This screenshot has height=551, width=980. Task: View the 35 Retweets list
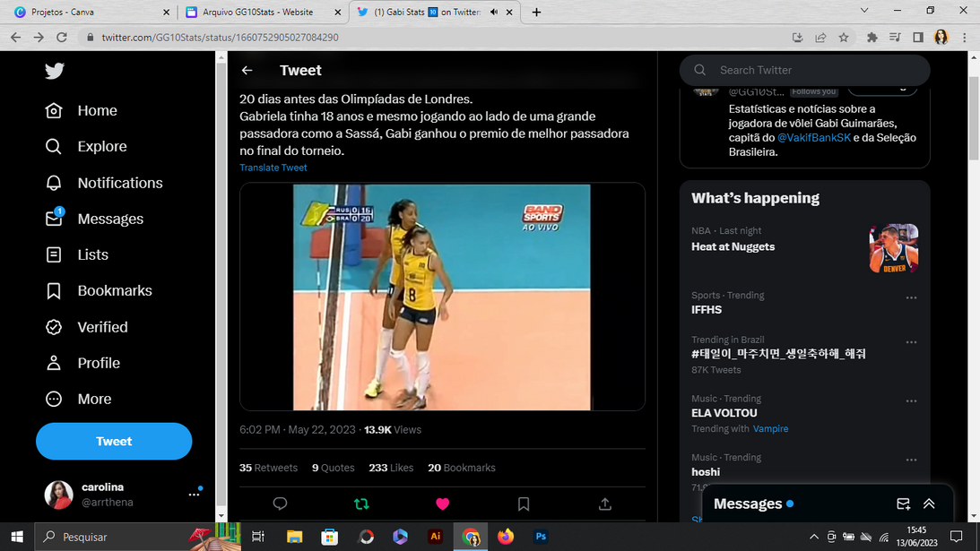pos(268,468)
